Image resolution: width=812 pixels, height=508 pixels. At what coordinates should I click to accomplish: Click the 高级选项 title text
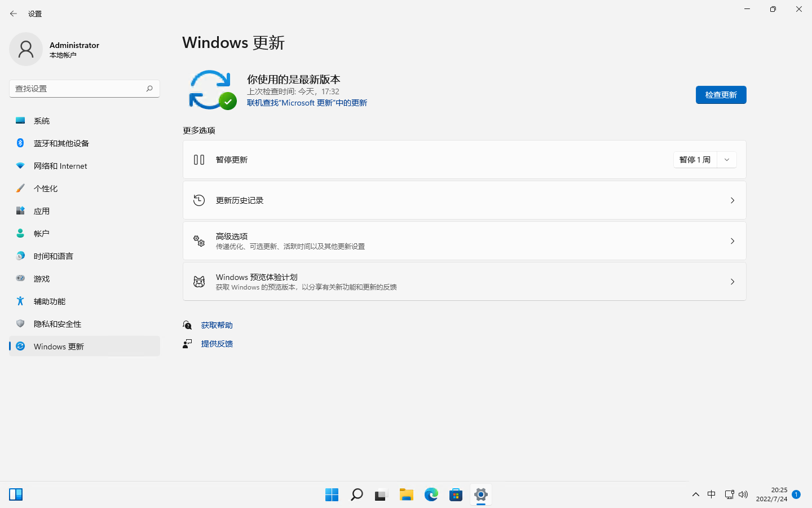coord(232,237)
